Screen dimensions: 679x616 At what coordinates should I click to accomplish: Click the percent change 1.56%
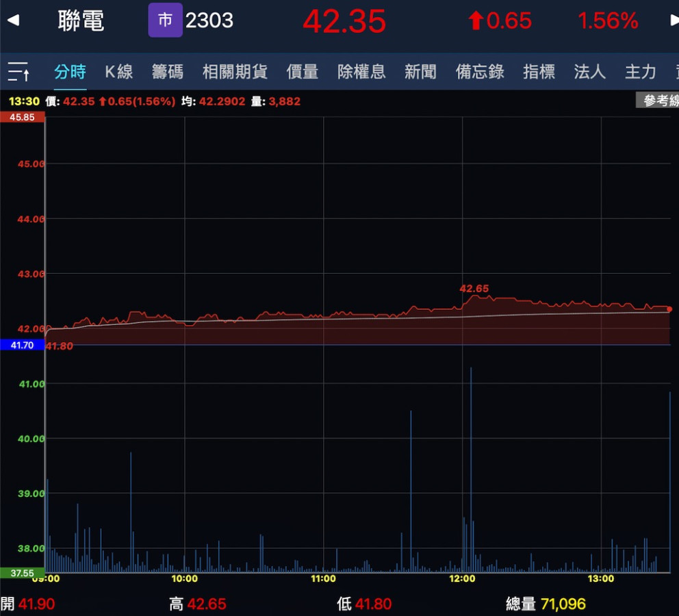pyautogui.click(x=608, y=21)
